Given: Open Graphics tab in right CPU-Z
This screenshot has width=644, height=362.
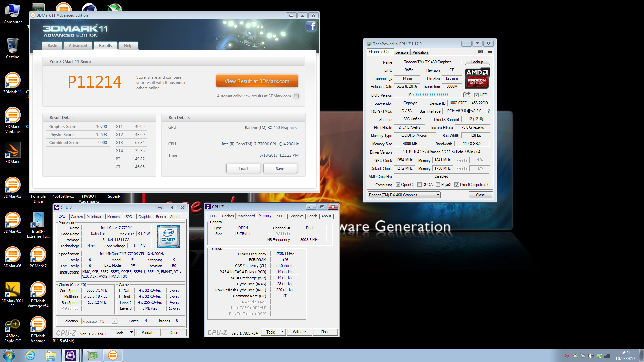Looking at the screenshot, I should point(297,216).
